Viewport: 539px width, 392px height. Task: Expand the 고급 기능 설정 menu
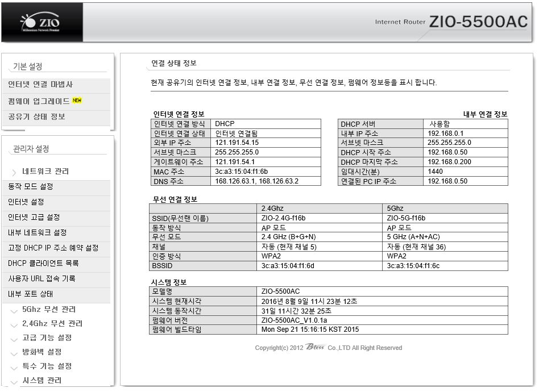click(x=47, y=338)
